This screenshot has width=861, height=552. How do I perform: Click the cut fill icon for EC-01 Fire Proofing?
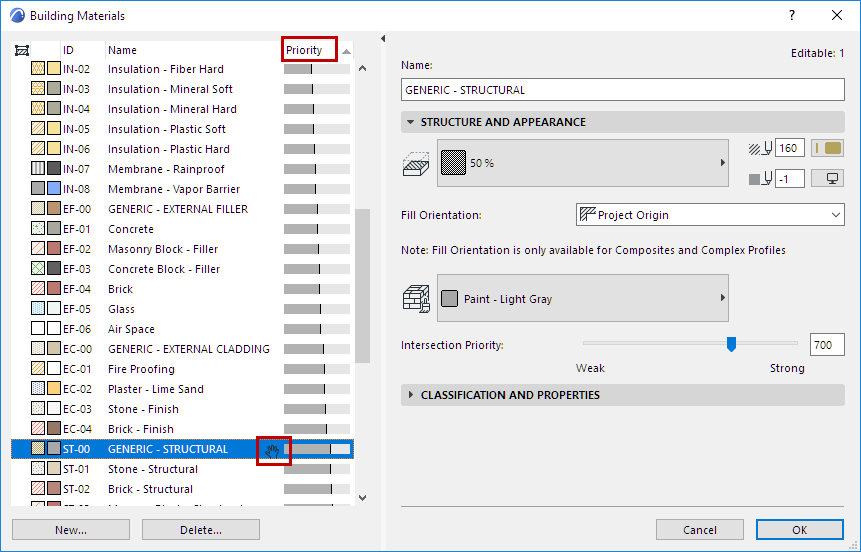pos(38,369)
